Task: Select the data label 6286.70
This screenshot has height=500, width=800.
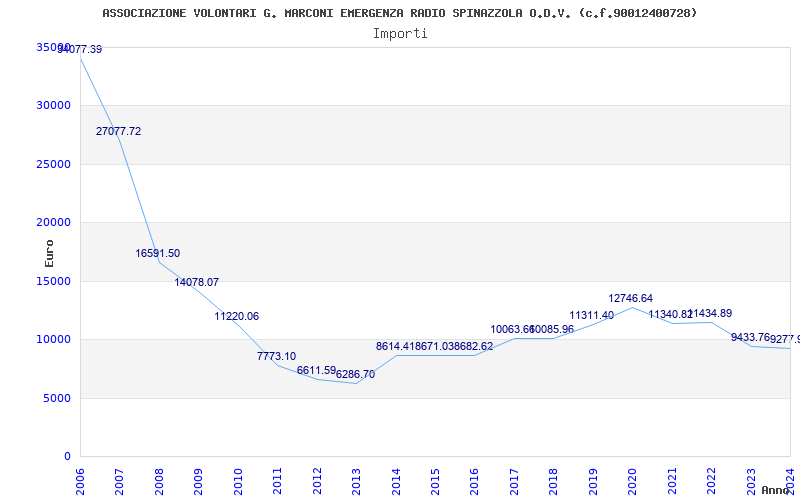Action: [356, 374]
